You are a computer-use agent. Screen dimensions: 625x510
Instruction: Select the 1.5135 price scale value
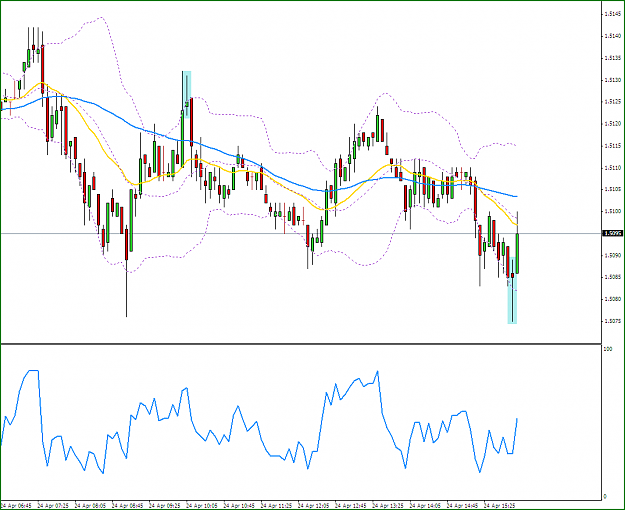[613, 58]
